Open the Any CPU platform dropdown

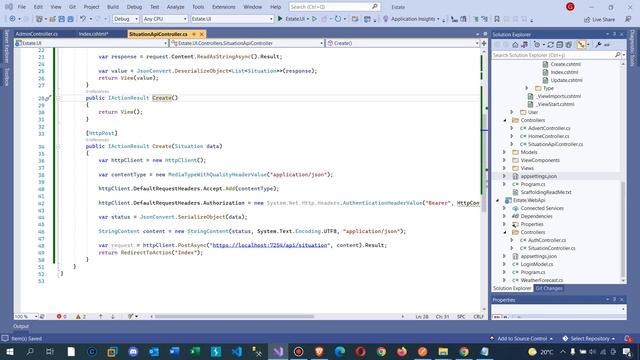tap(165, 19)
